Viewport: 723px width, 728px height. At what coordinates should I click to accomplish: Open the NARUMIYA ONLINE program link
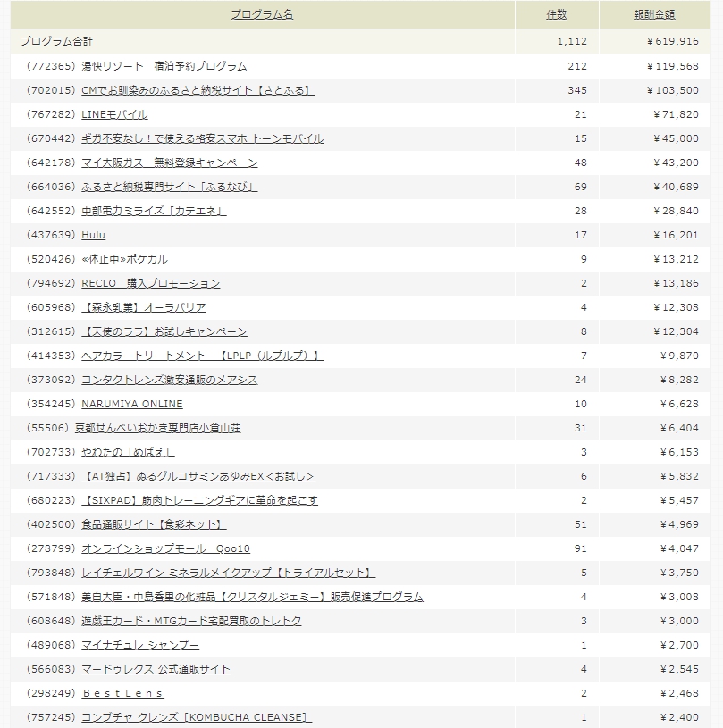tap(132, 405)
